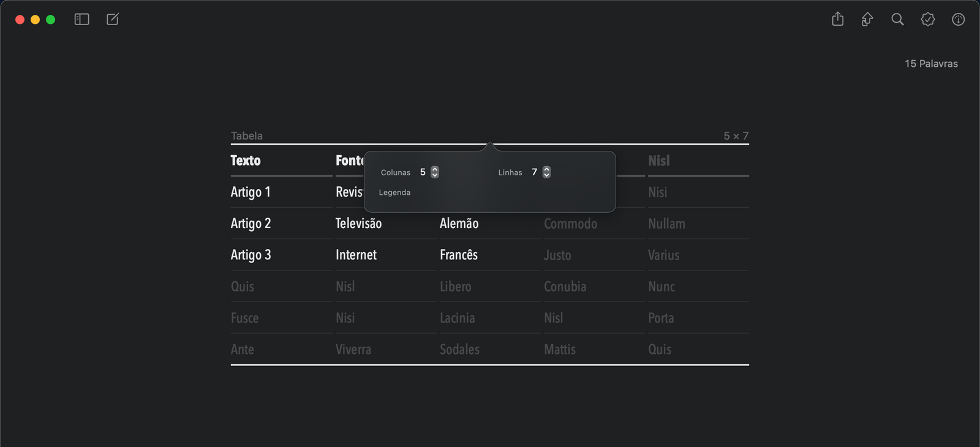
Task: Decrease Linhas count with down arrow
Action: pyautogui.click(x=547, y=175)
